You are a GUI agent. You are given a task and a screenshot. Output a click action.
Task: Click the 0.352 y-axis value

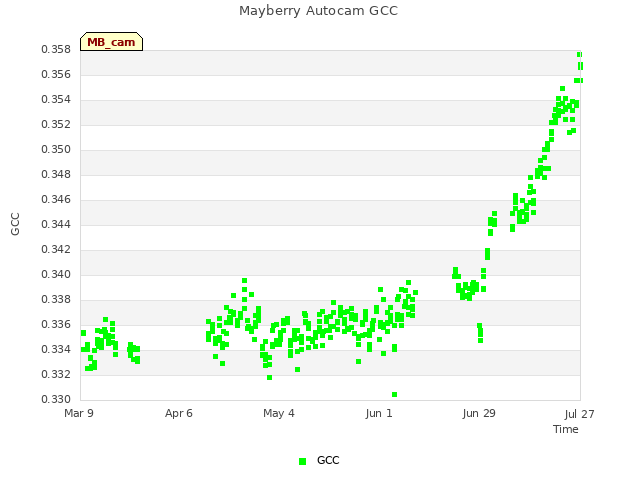tap(56, 124)
